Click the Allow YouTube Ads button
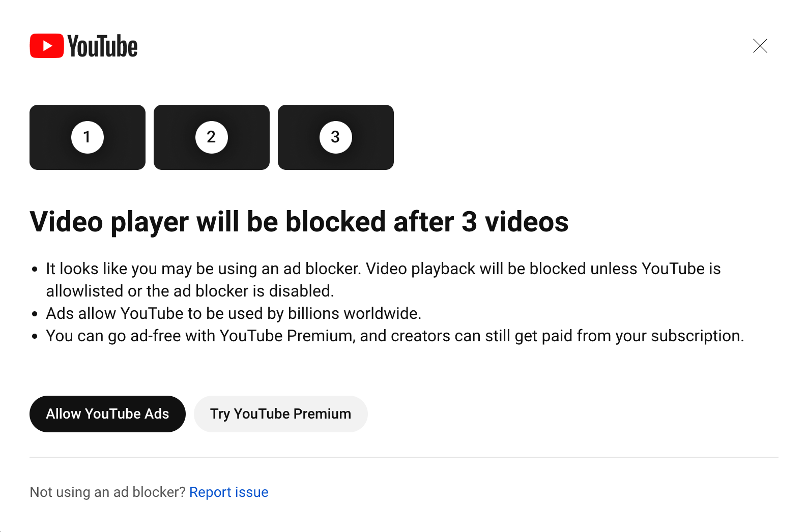 pyautogui.click(x=107, y=414)
